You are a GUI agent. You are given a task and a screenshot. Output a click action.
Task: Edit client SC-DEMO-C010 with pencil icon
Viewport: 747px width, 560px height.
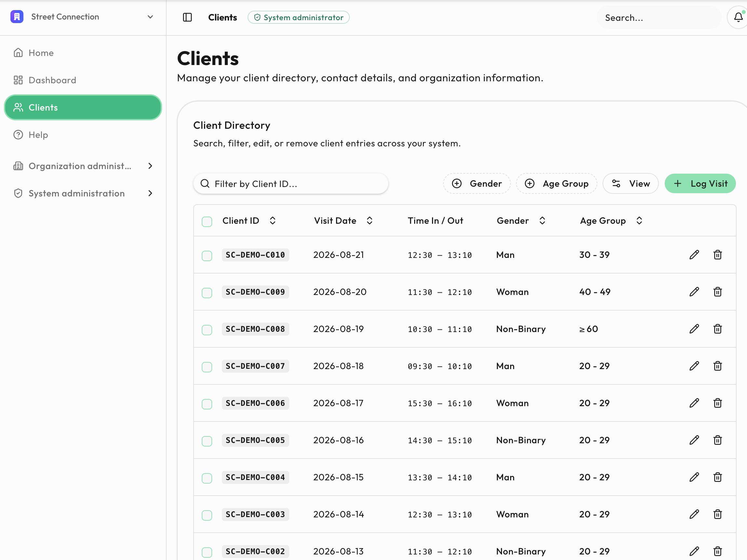click(x=694, y=255)
